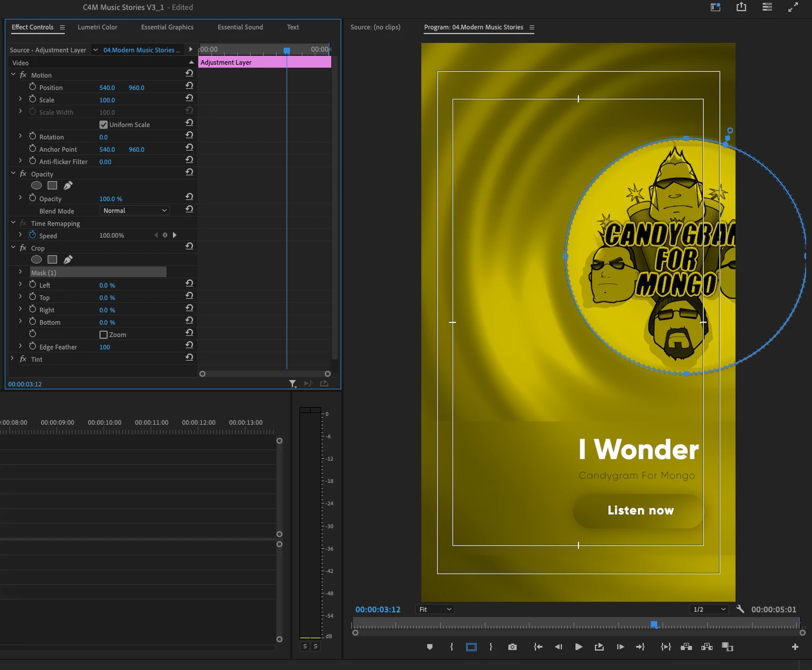This screenshot has width=812, height=670.
Task: Solo the left audio channel meter
Action: tap(305, 646)
